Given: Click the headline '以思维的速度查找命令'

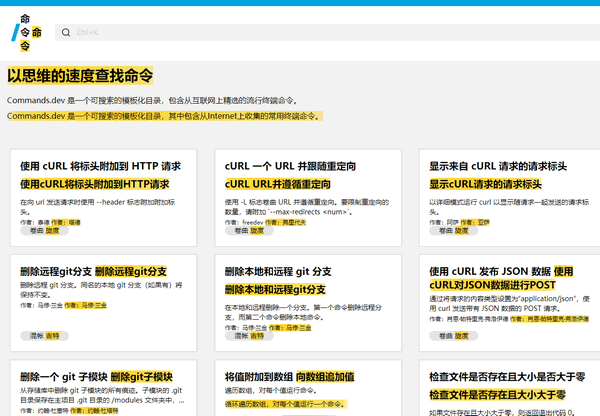Looking at the screenshot, I should [x=80, y=75].
